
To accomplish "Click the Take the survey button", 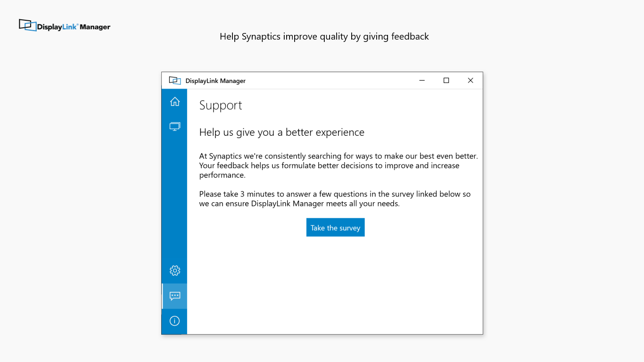I will click(x=335, y=227).
